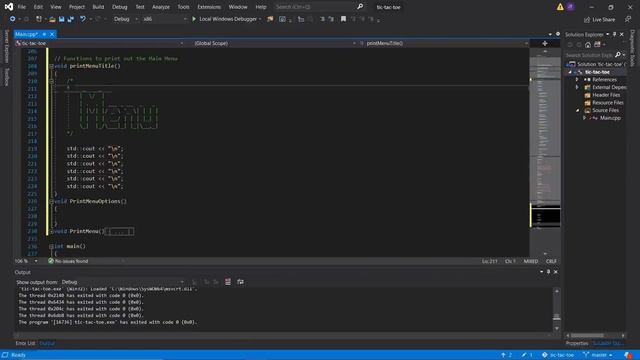The image size is (640, 360).
Task: Open the tic-tac-toe project scope dropdown
Action: (99, 43)
